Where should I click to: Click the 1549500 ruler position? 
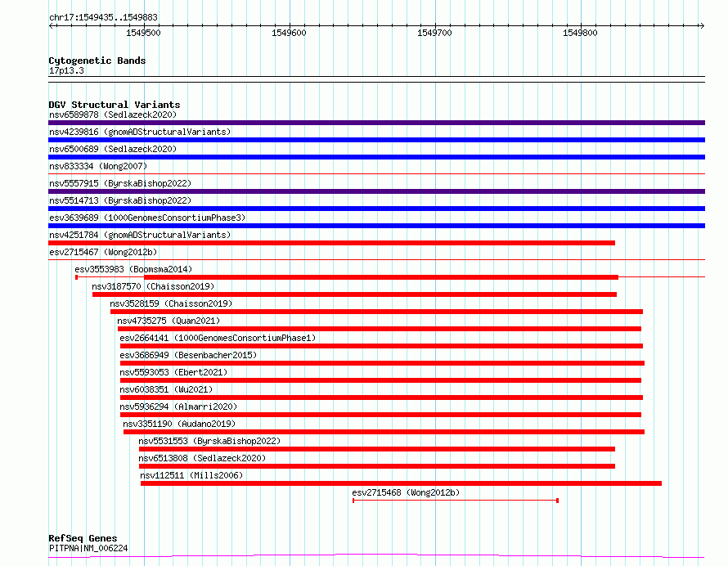143,33
